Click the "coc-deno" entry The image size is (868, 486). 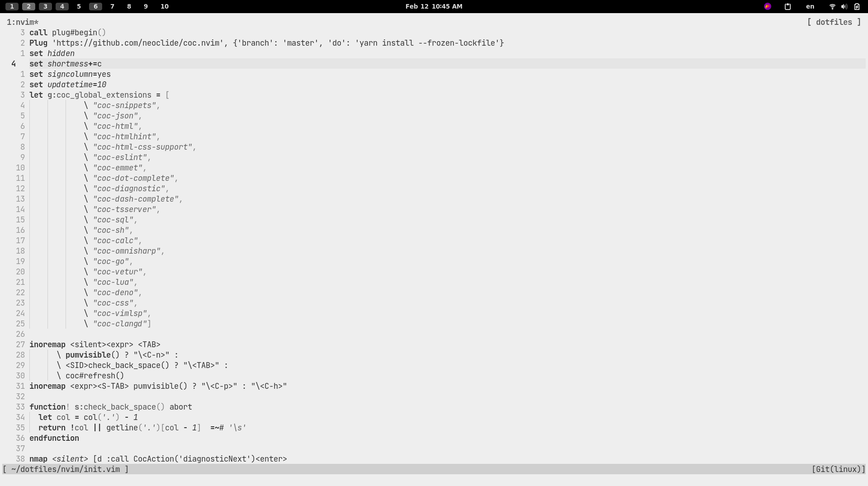[115, 293]
